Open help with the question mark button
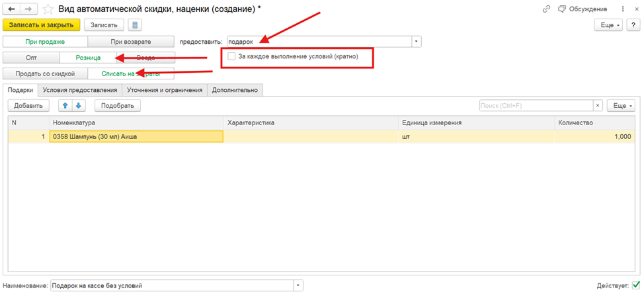 click(x=633, y=25)
